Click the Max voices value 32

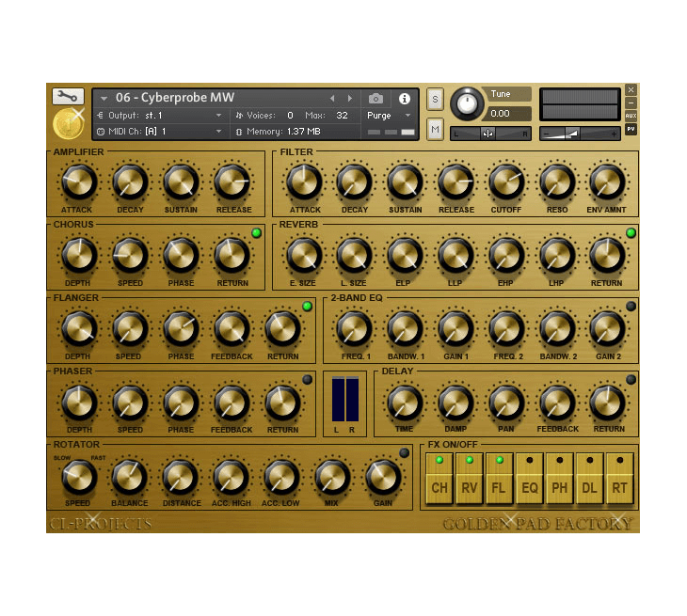point(342,115)
